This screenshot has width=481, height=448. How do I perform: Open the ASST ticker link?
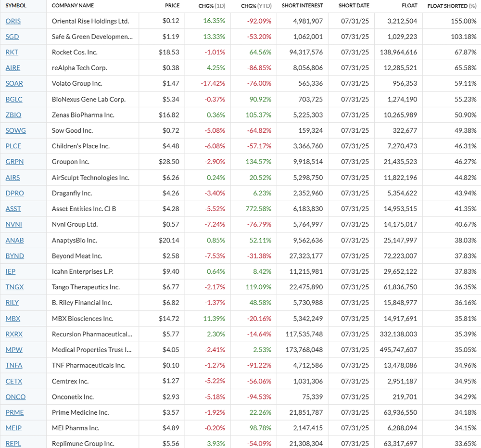(x=13, y=209)
